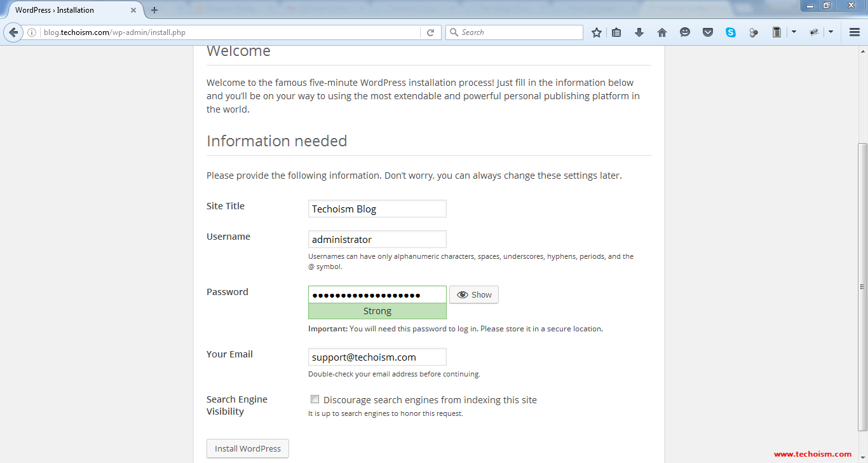The width and height of the screenshot is (868, 463).
Task: Click the 'Site Title' label
Action: (x=226, y=206)
